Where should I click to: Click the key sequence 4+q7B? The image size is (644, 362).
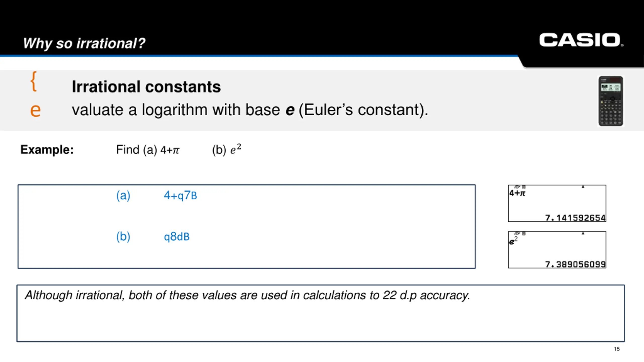[x=180, y=195]
